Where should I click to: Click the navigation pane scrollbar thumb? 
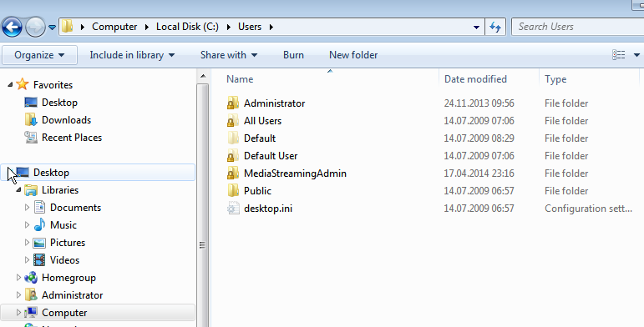(x=203, y=205)
